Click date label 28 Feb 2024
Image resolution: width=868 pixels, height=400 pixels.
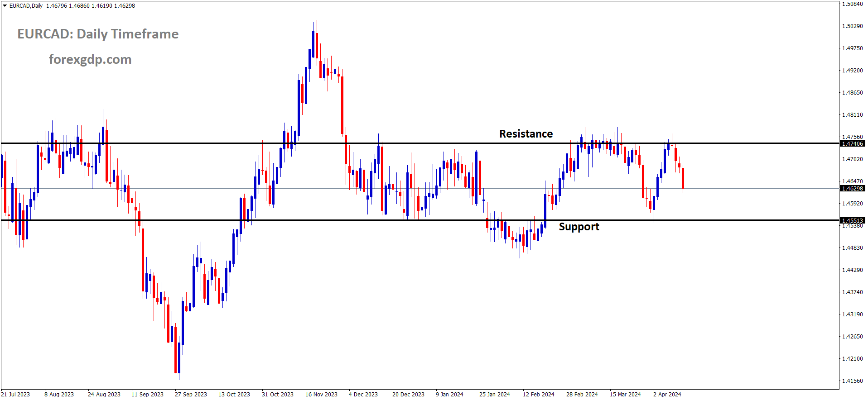tap(582, 395)
